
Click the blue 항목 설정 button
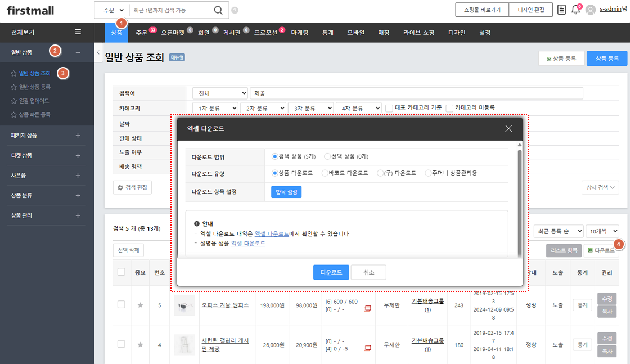(x=286, y=192)
